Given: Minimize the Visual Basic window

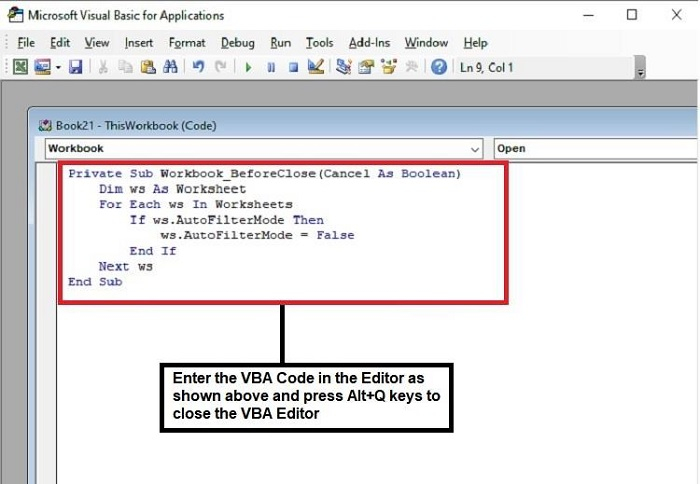Looking at the screenshot, I should (589, 15).
